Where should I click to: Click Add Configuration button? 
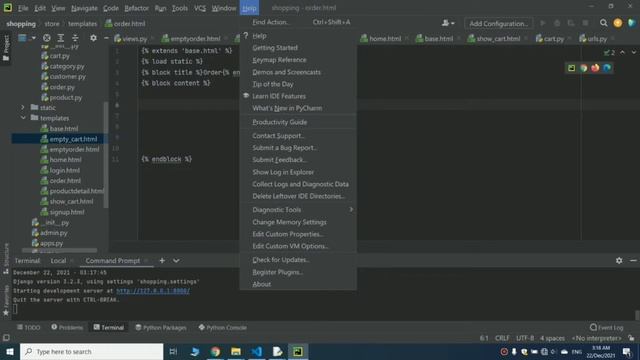coord(498,24)
